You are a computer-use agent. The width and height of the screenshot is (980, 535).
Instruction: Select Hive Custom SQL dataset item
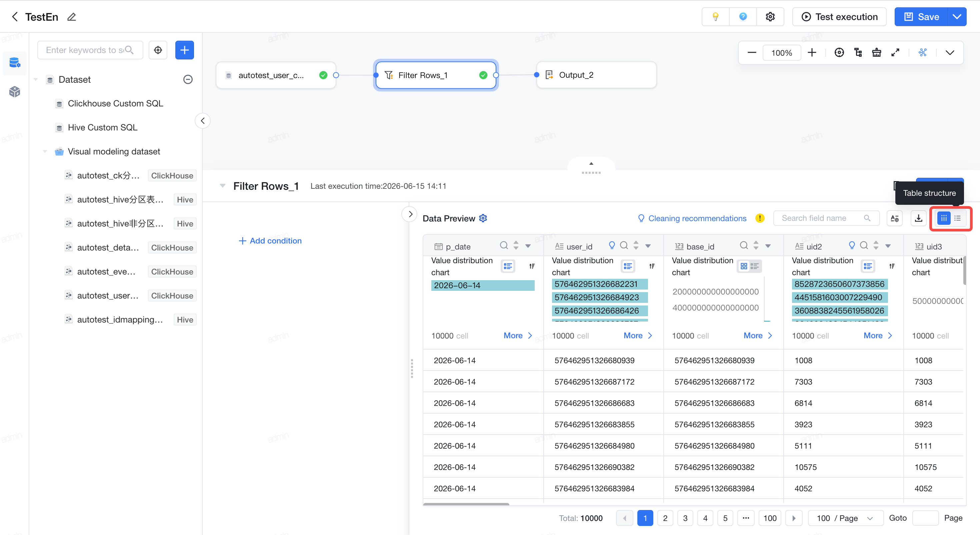click(x=102, y=127)
